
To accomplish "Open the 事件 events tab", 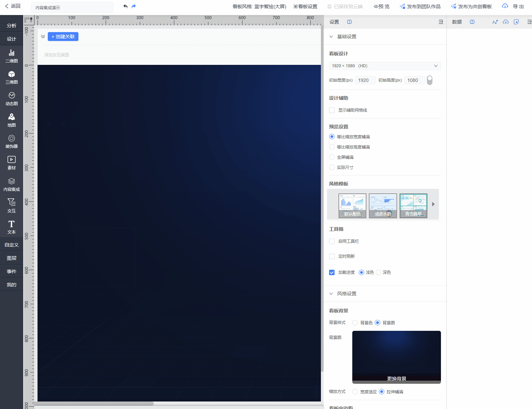I will click(x=12, y=271).
